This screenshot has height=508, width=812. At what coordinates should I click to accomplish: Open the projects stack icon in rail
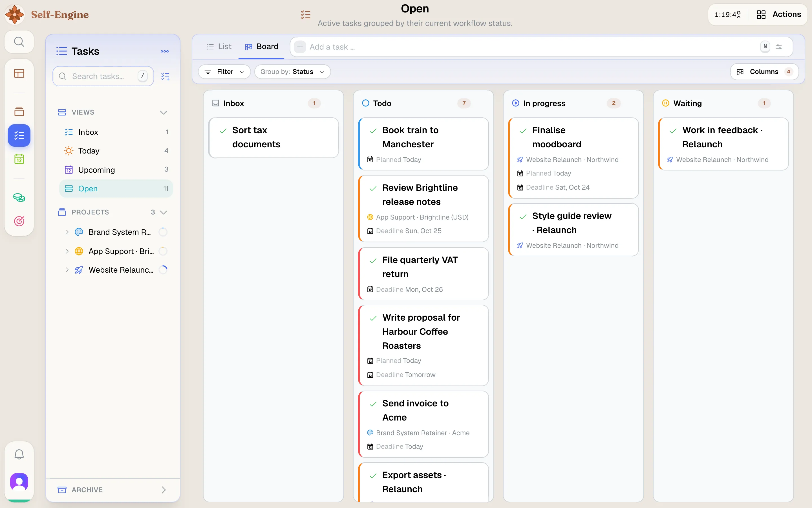pos(19,111)
